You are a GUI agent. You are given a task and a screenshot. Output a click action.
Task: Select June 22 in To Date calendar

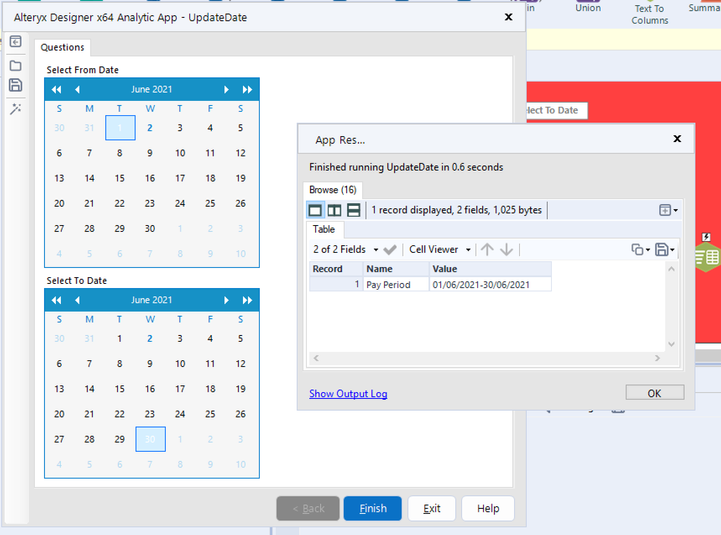point(120,414)
